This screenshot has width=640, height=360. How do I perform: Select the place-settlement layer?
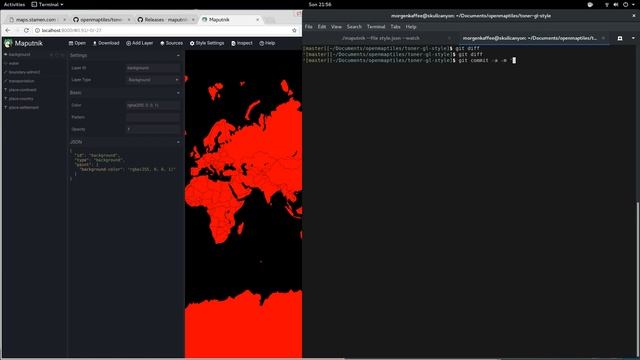click(34, 107)
